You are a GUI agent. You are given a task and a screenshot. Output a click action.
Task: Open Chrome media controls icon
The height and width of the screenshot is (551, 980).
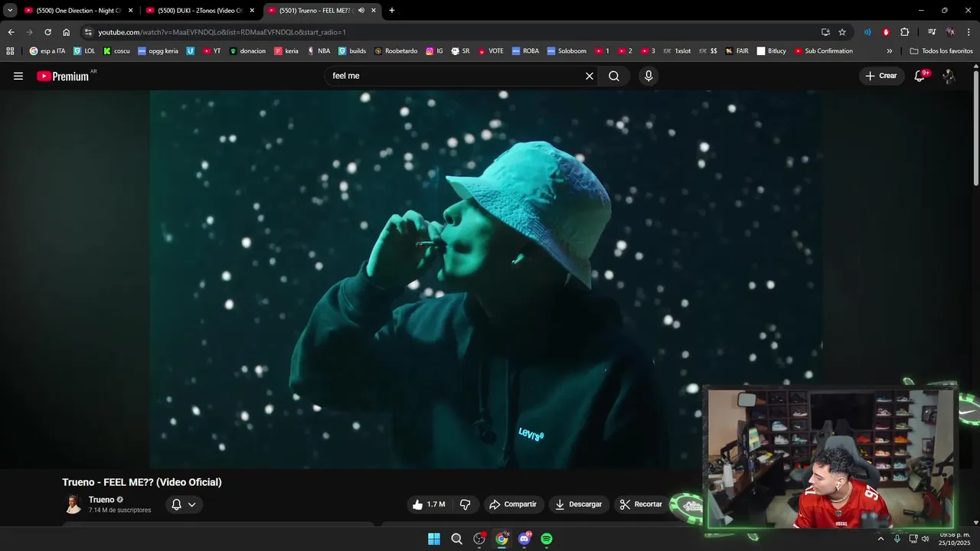[x=932, y=32]
